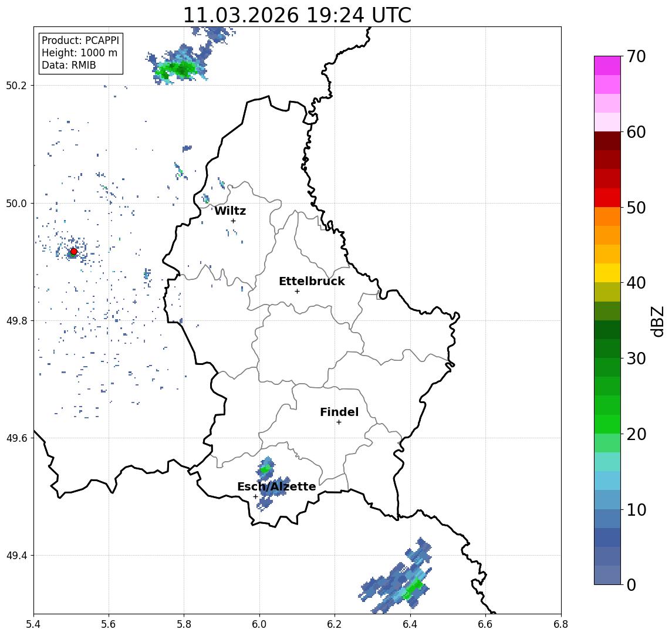Click the magenta top swatch of the colorbar

[607, 66]
